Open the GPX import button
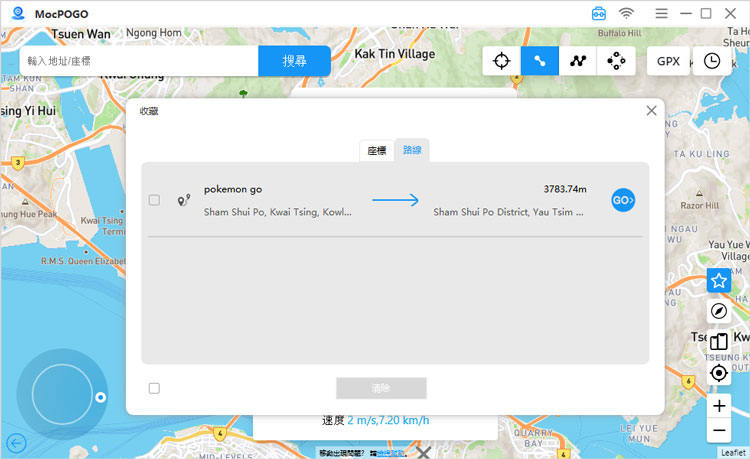 [668, 61]
